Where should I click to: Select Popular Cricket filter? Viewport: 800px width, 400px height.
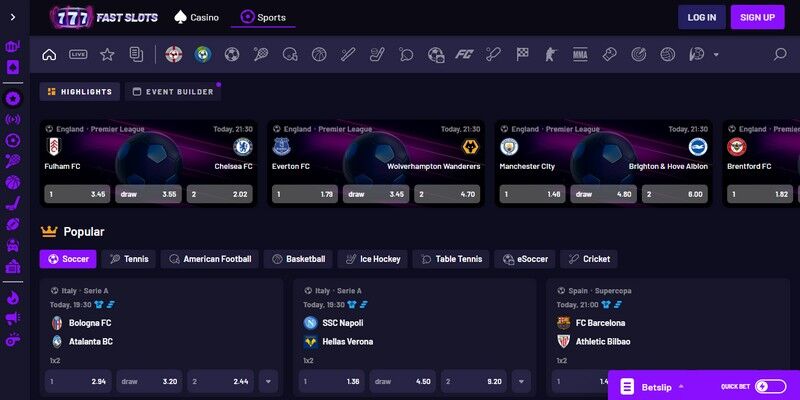click(589, 259)
